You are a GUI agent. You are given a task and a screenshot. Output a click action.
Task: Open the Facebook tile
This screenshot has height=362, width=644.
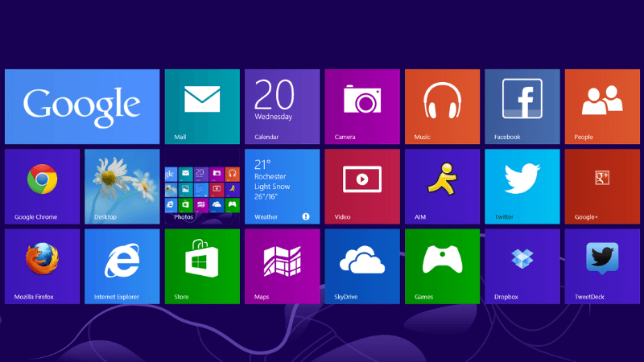[522, 107]
